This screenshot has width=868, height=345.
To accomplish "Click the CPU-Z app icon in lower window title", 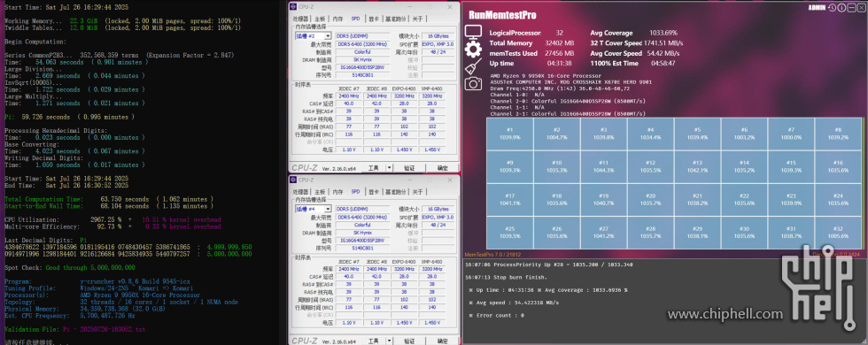I will tap(294, 180).
